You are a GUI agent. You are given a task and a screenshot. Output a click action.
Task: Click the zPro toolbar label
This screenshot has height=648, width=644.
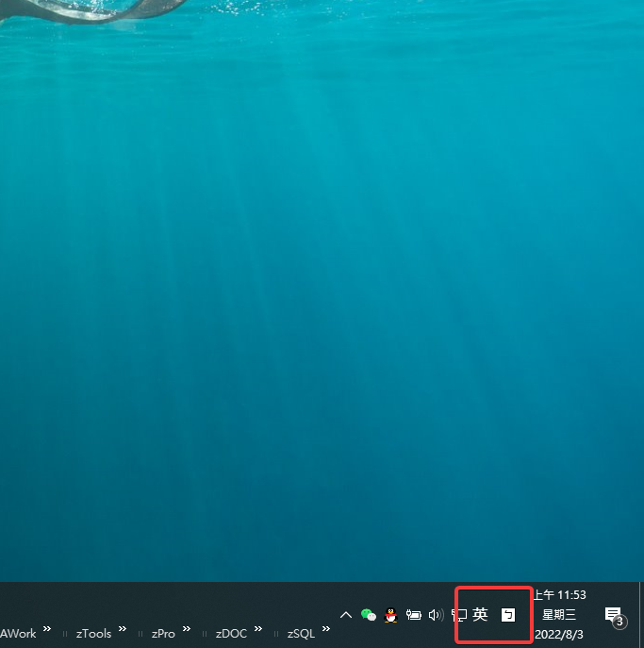[163, 634]
